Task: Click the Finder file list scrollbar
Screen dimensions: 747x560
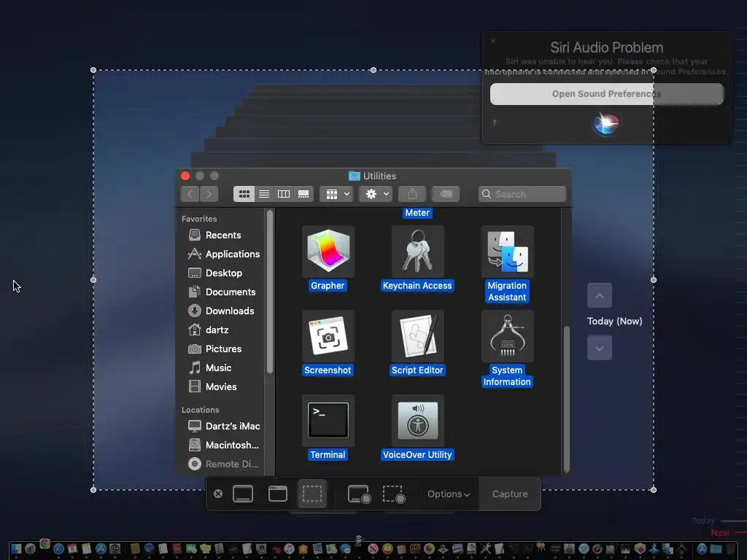Action: click(566, 399)
